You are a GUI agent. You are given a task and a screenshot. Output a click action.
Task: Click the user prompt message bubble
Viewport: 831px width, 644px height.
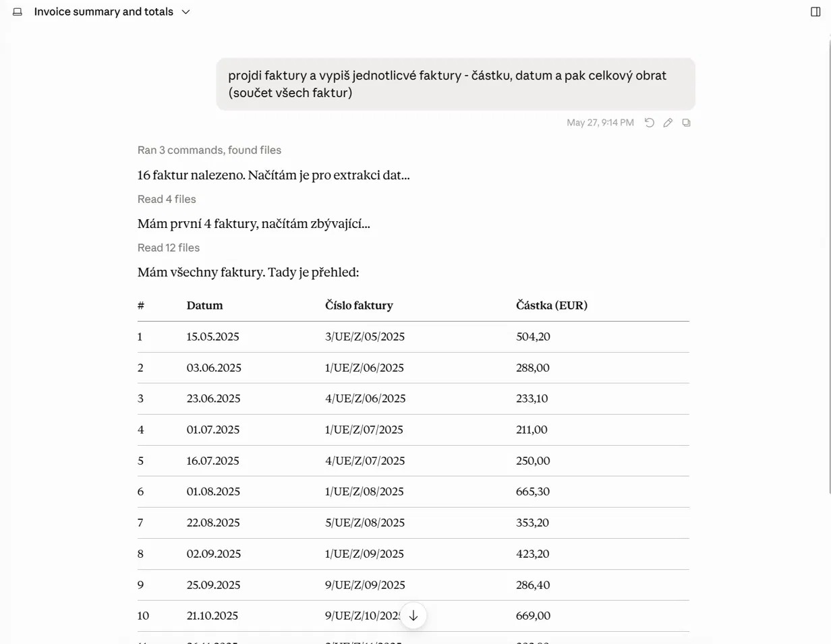click(455, 84)
